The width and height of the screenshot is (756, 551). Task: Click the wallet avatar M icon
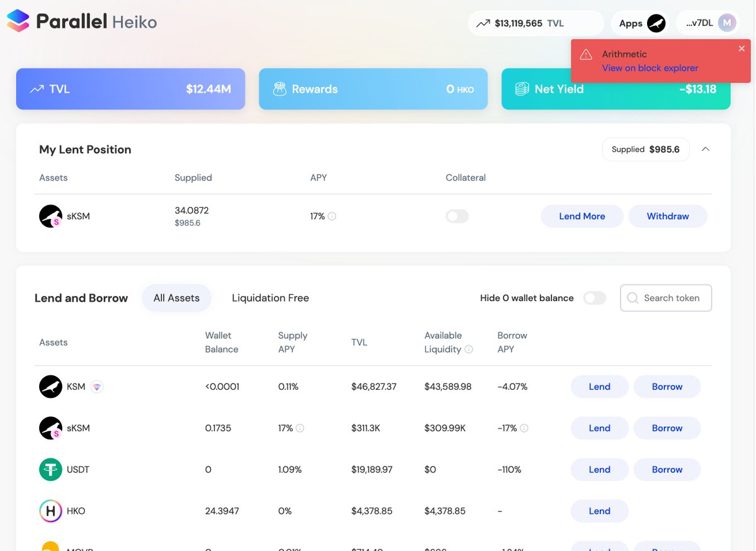coord(727,23)
